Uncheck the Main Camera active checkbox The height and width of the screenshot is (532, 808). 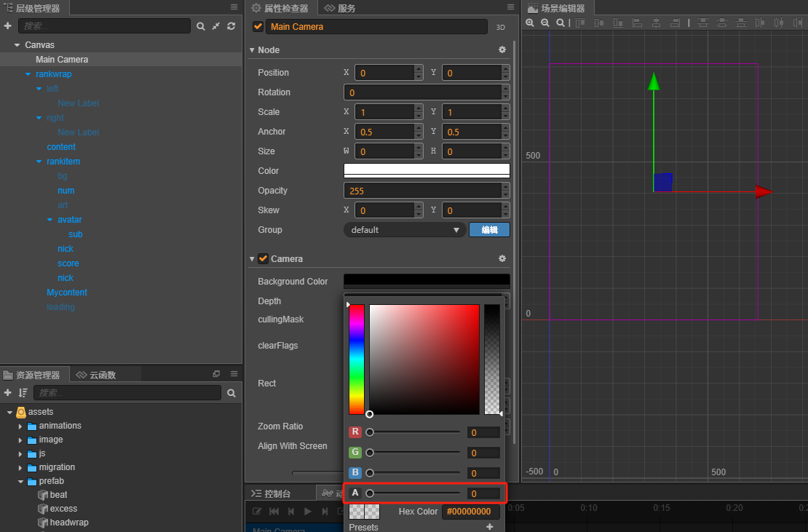click(258, 27)
